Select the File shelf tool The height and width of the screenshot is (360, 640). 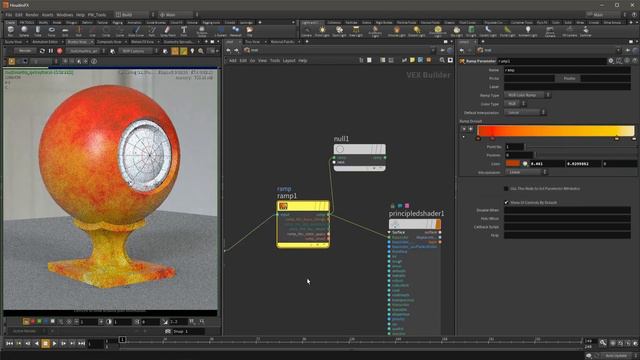point(249,31)
